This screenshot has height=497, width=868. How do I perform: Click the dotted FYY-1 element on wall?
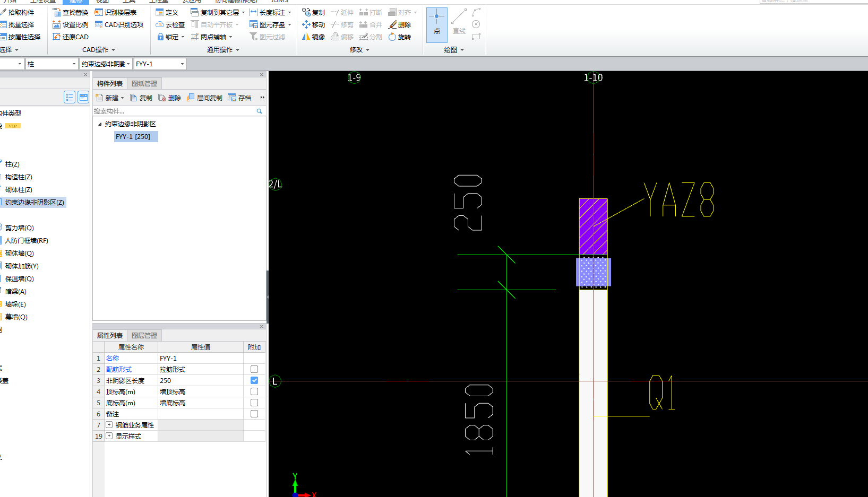coord(594,272)
